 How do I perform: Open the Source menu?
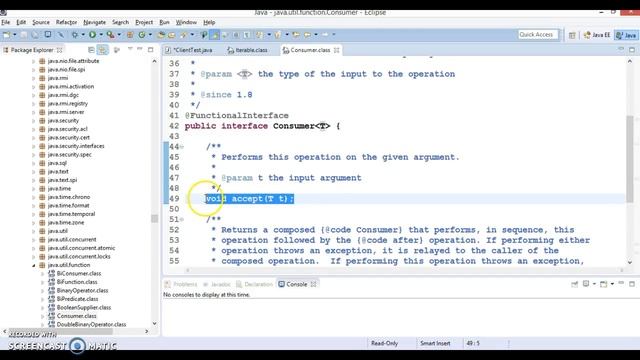click(41, 22)
